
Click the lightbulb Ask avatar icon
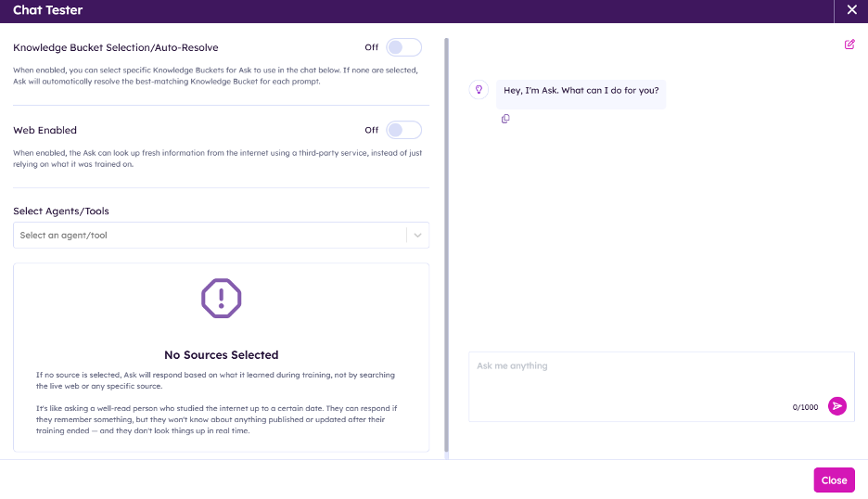coord(479,90)
